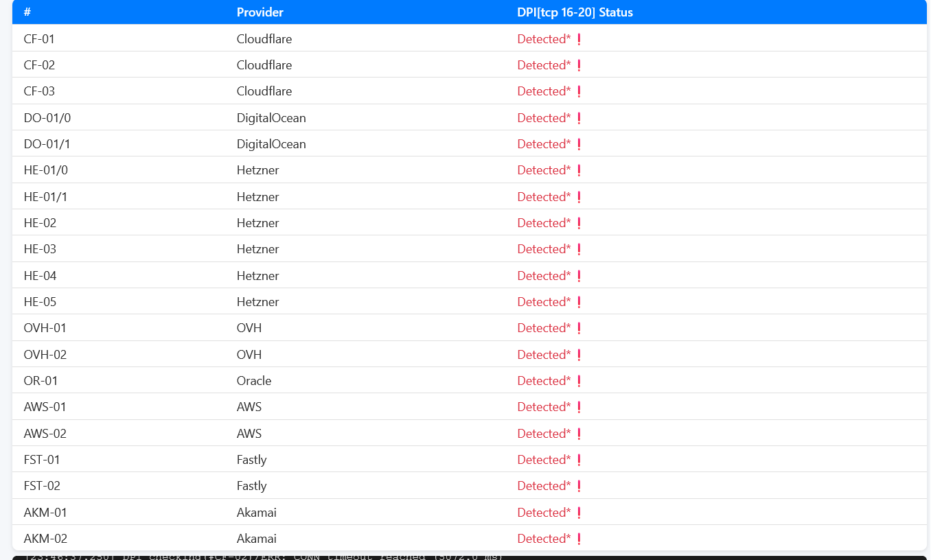Select the alert icon in the FST-02 row
The width and height of the screenshot is (931, 560).
coord(579,486)
